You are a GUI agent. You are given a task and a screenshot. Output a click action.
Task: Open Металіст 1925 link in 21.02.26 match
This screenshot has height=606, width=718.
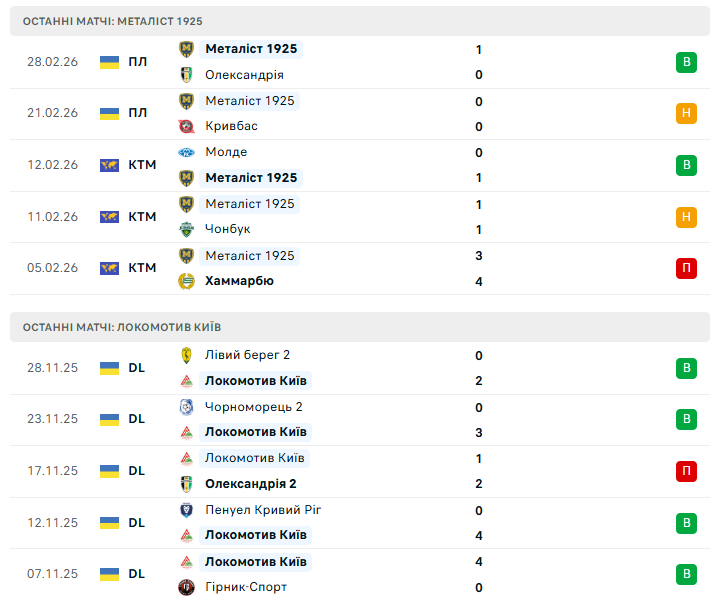point(249,101)
